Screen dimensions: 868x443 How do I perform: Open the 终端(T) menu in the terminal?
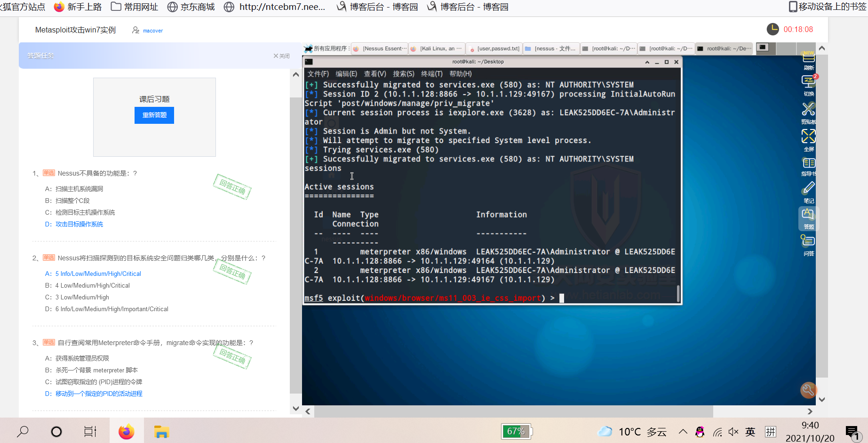(432, 74)
